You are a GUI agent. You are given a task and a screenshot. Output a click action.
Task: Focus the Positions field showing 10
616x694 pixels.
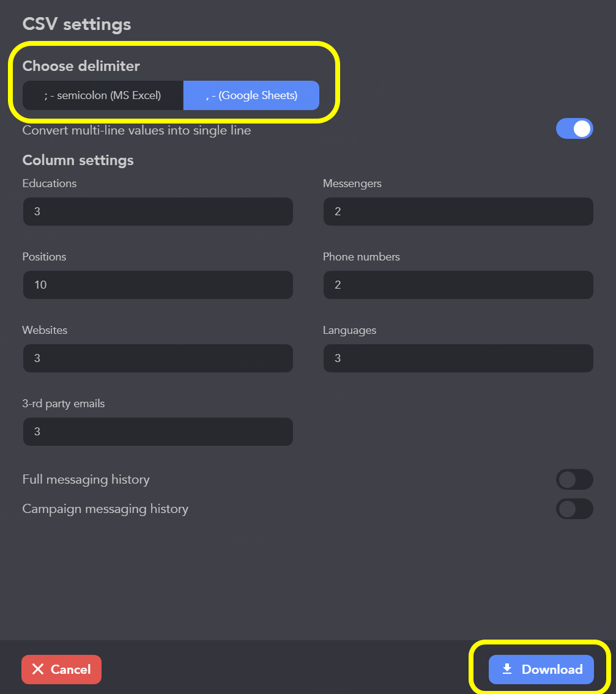click(x=158, y=285)
